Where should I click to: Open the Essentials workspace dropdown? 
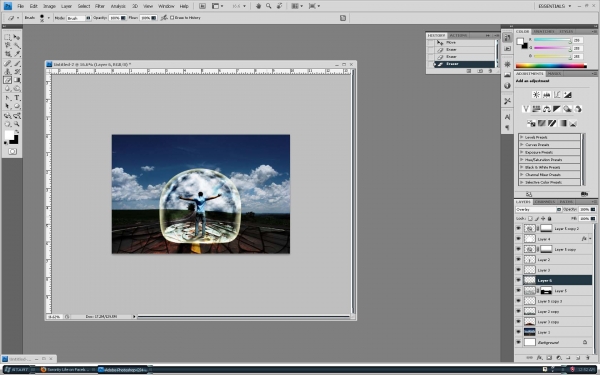[x=554, y=6]
